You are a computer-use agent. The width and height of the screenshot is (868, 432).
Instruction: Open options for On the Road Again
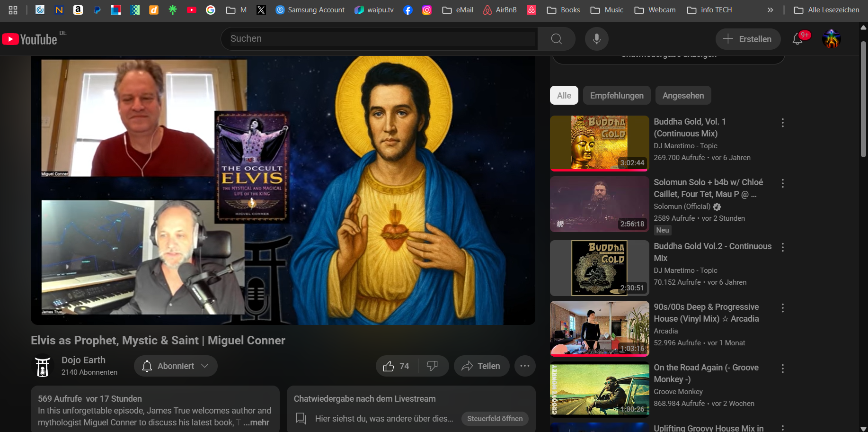click(x=783, y=369)
